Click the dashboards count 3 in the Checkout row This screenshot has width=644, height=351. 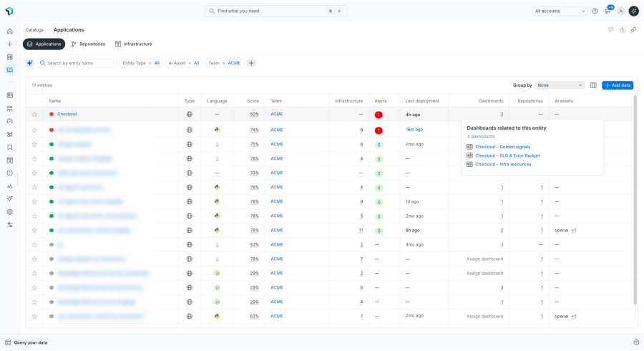pyautogui.click(x=502, y=115)
